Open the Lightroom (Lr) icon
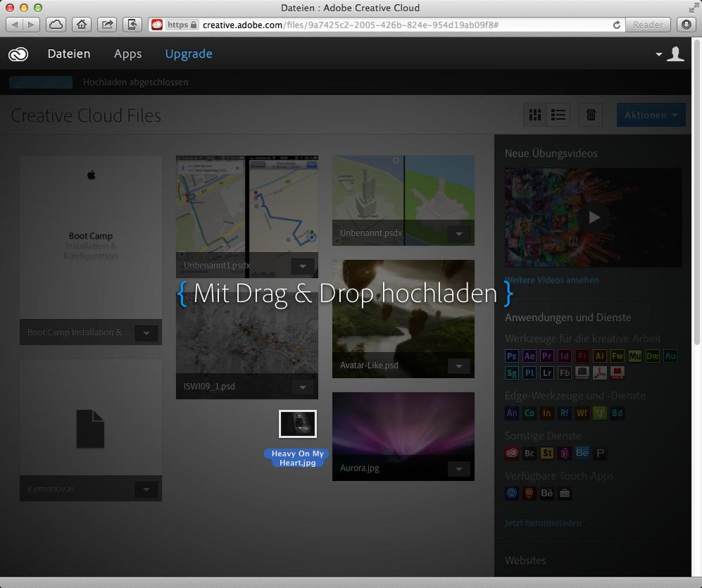Image resolution: width=702 pixels, height=588 pixels. (x=546, y=373)
